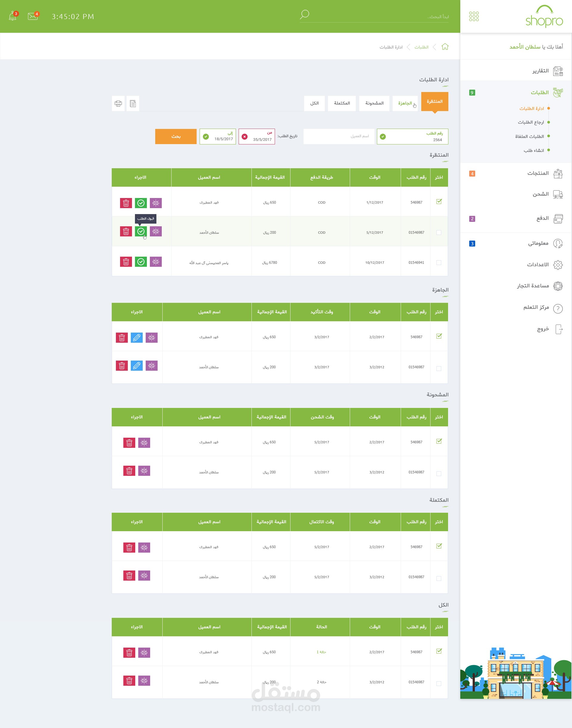Open the apps grid icon

pos(474,16)
